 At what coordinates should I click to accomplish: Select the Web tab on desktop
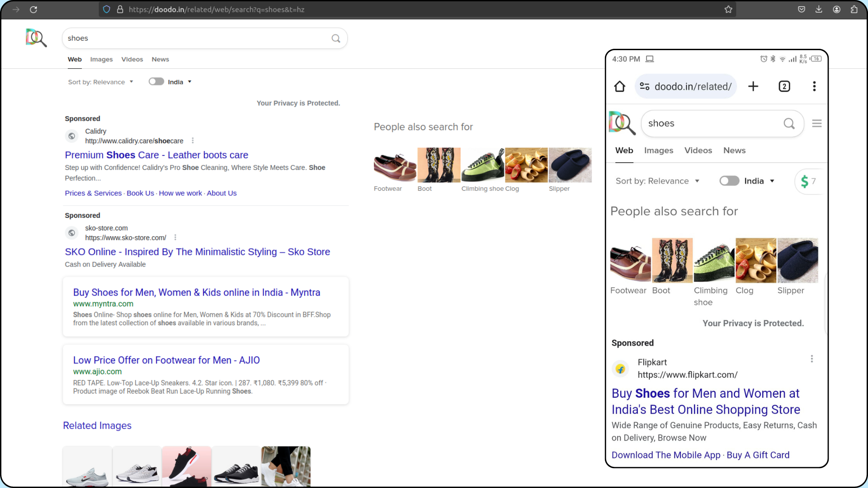tap(75, 59)
